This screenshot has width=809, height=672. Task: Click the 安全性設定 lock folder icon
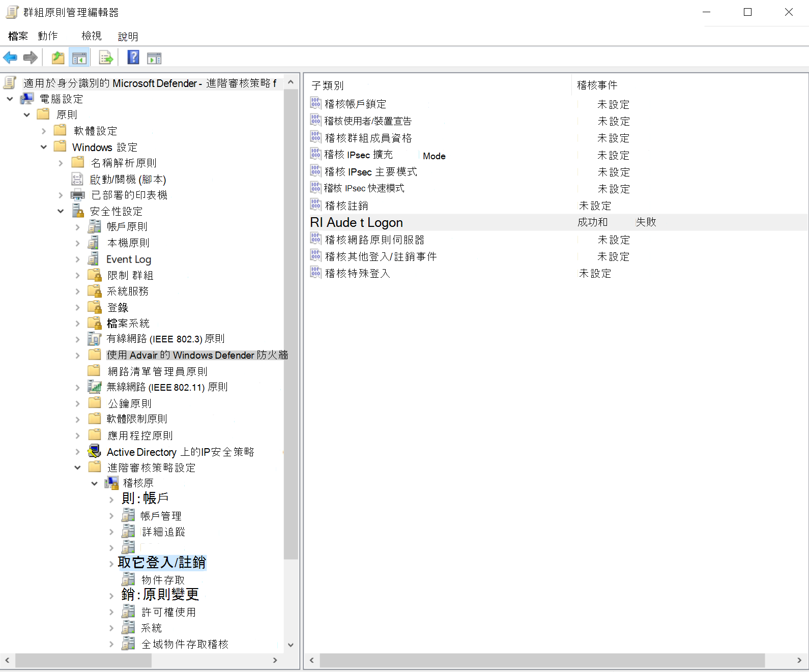pos(78,211)
